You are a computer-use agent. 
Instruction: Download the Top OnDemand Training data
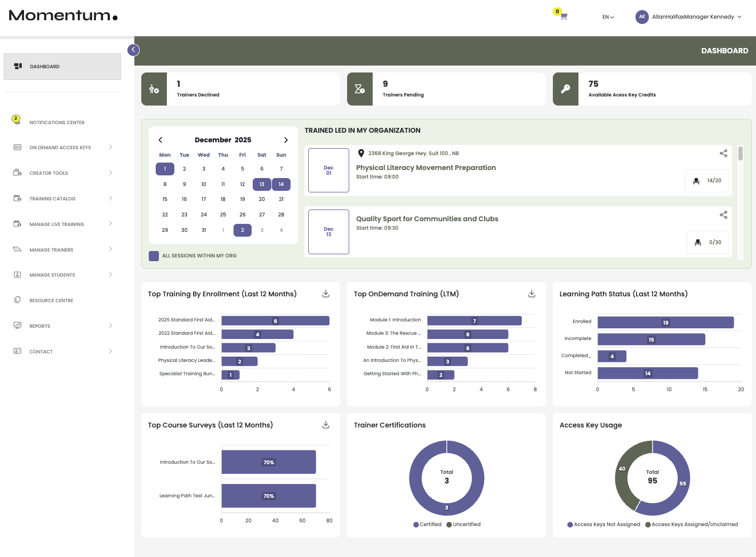coord(532,293)
